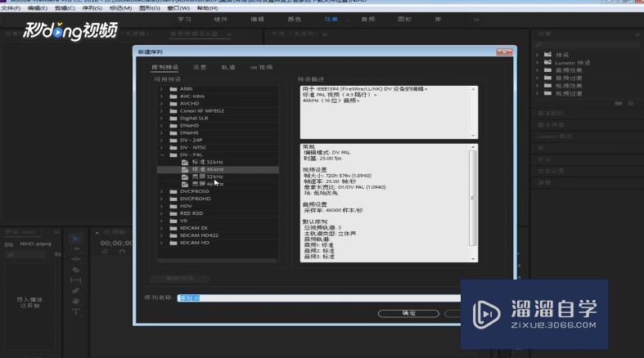Click the 删除预设 button

179,279
